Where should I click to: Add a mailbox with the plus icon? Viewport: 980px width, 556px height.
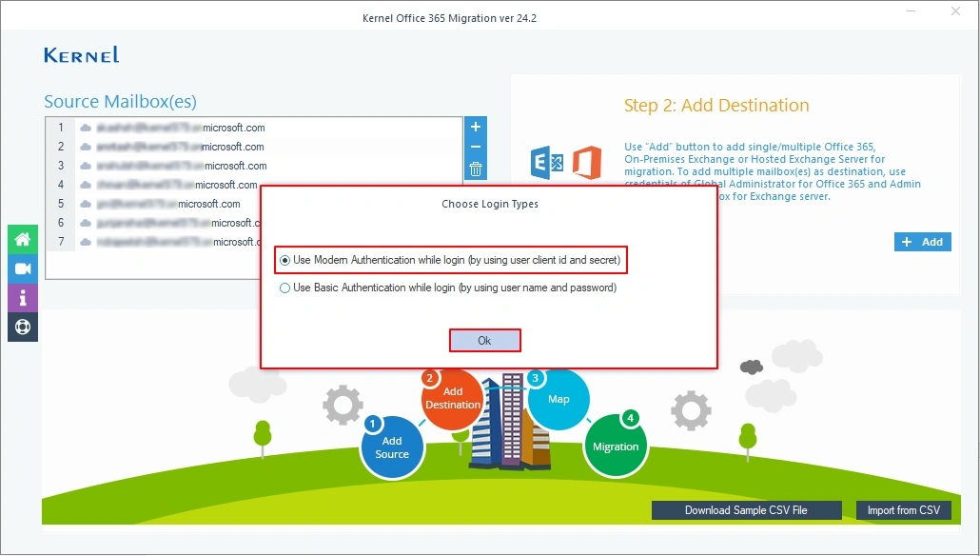pos(475,127)
